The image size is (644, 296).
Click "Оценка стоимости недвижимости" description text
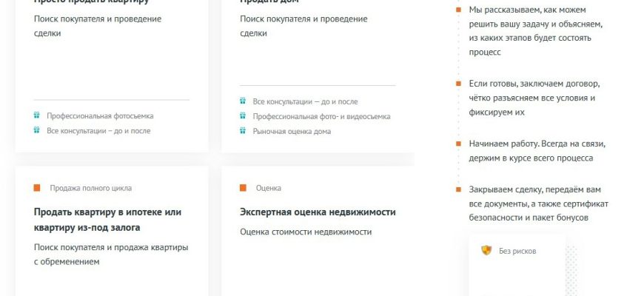pos(306,232)
